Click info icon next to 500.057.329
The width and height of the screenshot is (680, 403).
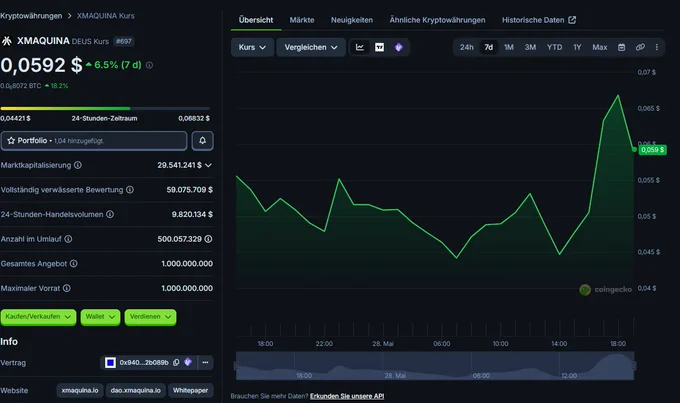(x=208, y=239)
